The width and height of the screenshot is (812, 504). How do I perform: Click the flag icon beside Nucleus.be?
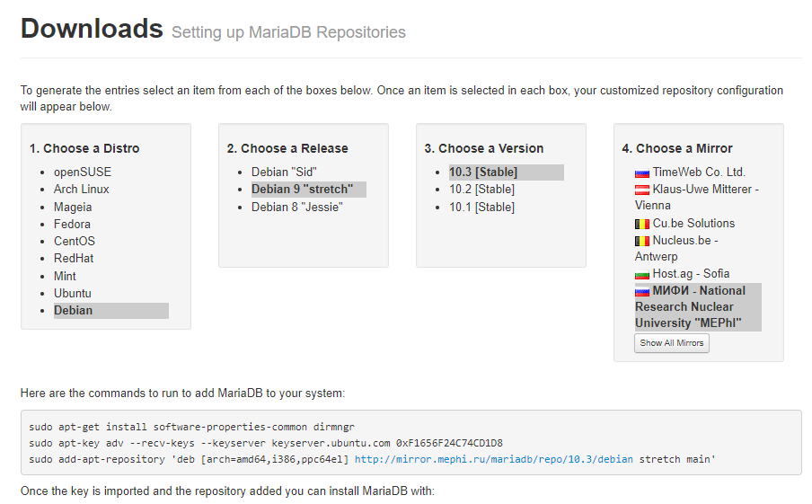pos(642,241)
